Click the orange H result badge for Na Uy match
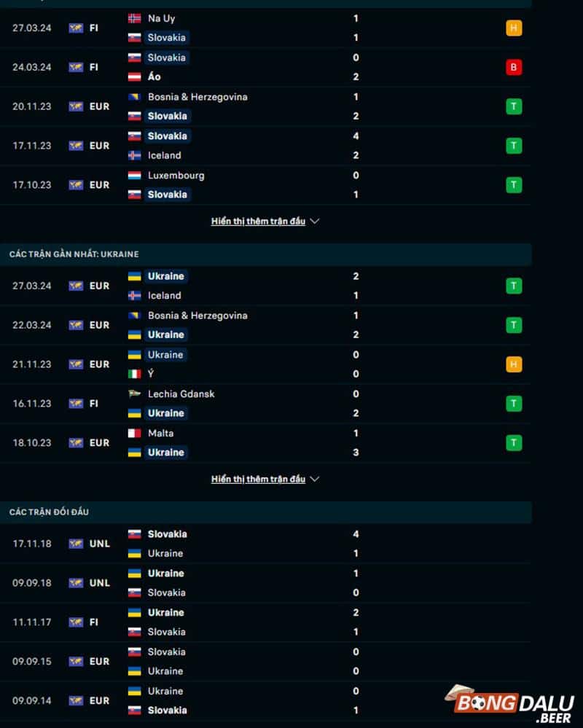Screen dimensions: 583x728 pos(514,28)
